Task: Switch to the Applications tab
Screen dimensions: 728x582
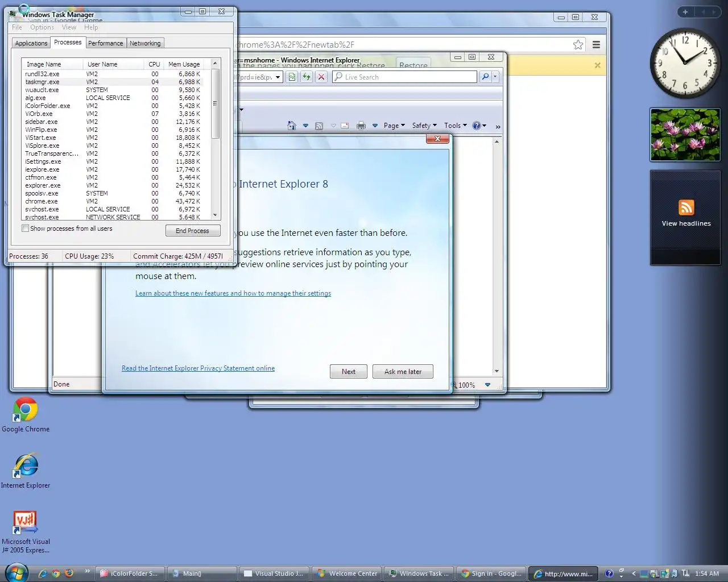Action: click(x=31, y=43)
